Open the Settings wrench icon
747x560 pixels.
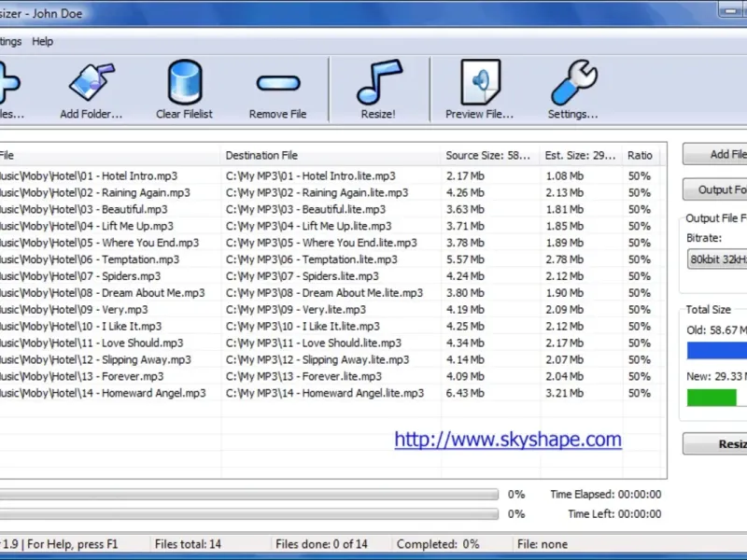coord(573,82)
